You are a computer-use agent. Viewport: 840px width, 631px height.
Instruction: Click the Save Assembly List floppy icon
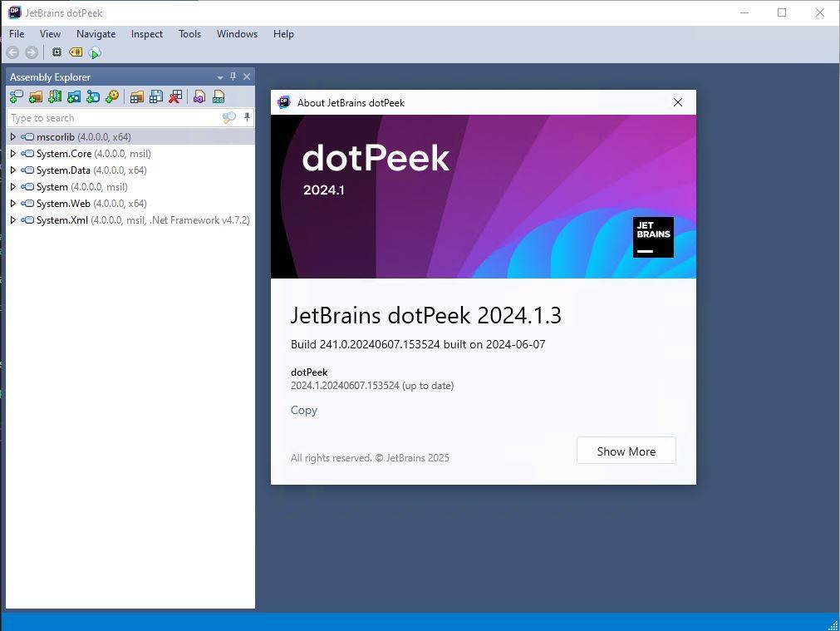point(156,96)
